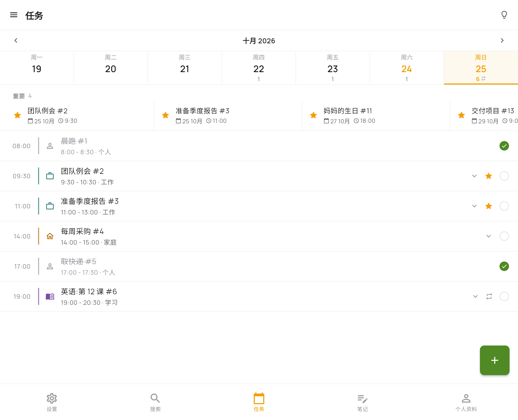Screen dimensions: 518x420
Task: Select Thursday 22 in week strip
Action: point(259,68)
